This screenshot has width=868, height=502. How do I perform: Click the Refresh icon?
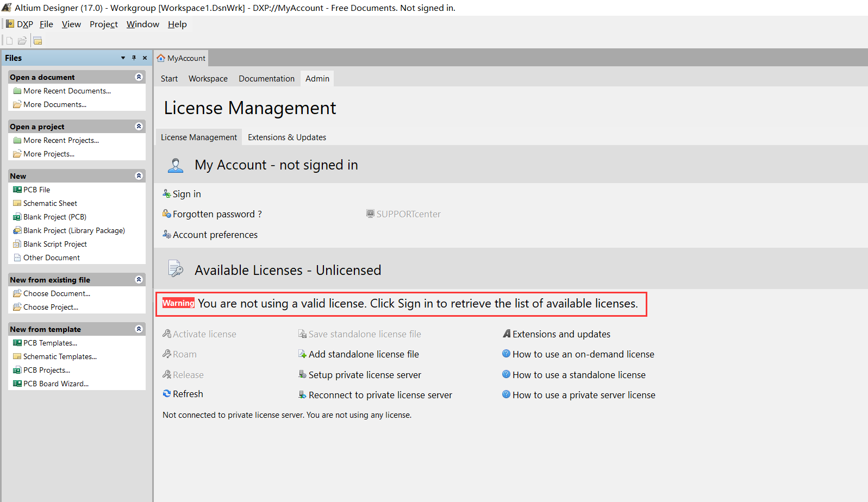[x=167, y=394]
